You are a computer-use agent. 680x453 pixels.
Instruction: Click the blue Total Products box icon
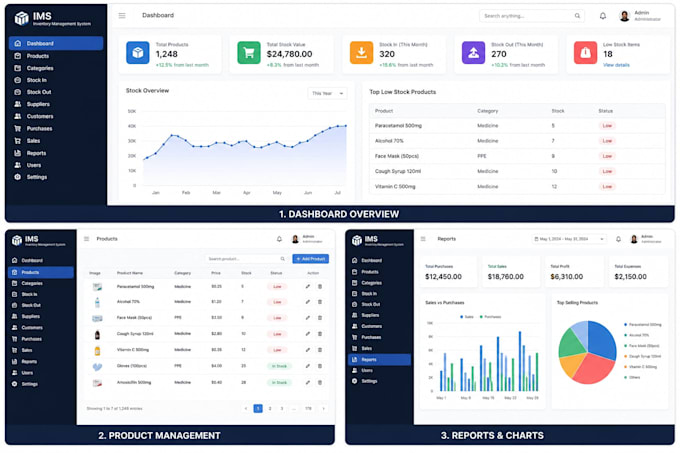click(137, 53)
